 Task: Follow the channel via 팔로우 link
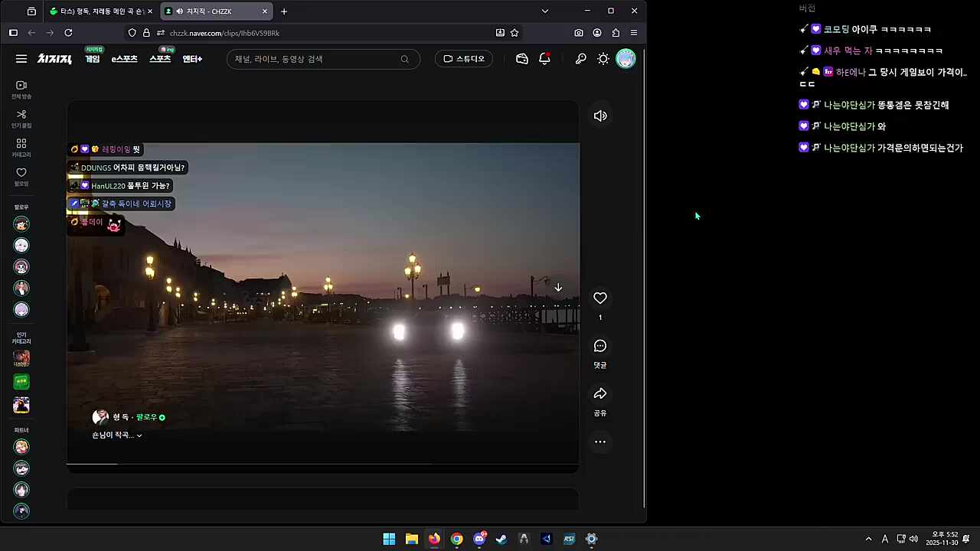pyautogui.click(x=146, y=417)
